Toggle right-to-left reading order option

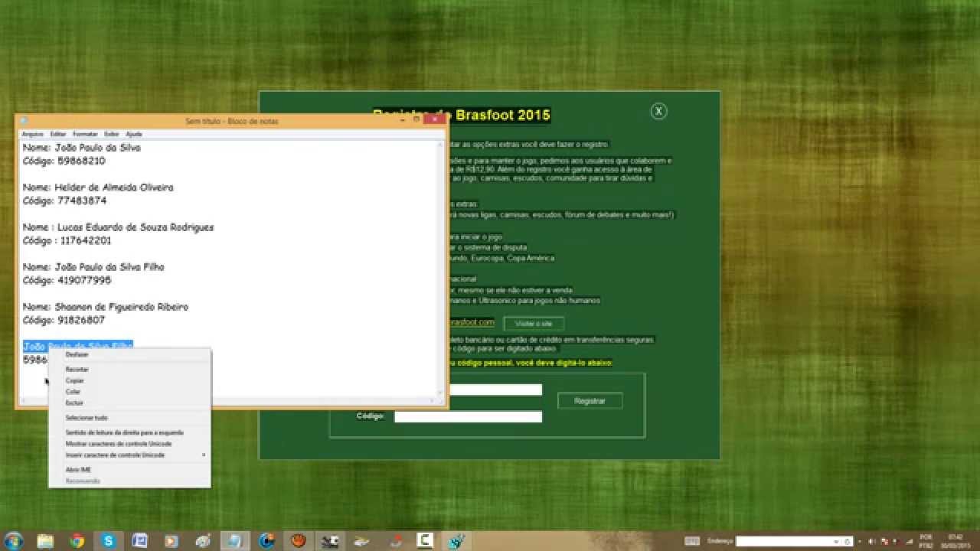point(124,432)
